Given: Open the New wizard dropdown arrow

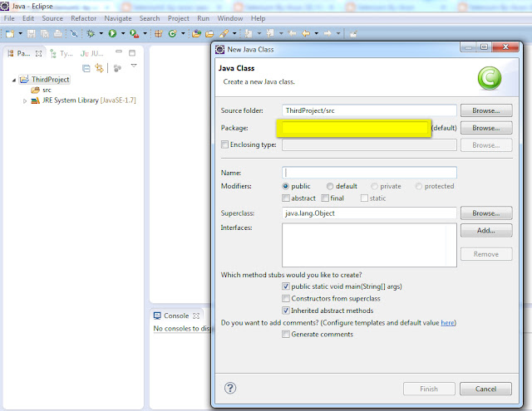Looking at the screenshot, I should (20, 33).
